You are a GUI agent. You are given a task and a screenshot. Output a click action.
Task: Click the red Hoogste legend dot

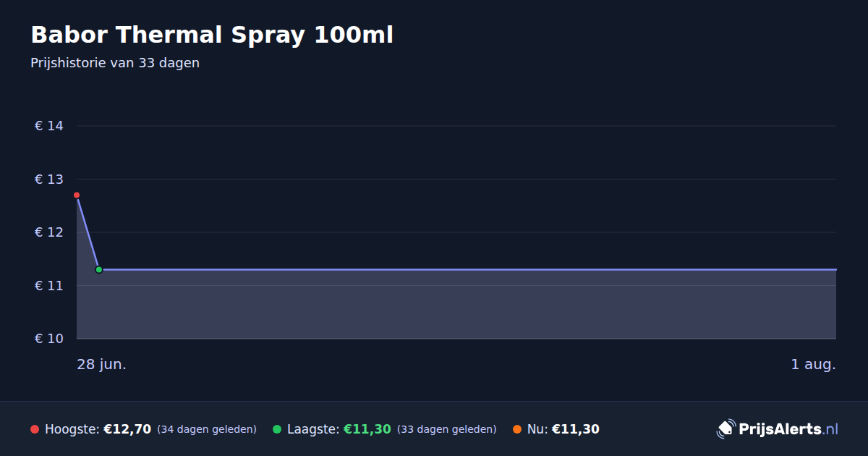(35, 429)
